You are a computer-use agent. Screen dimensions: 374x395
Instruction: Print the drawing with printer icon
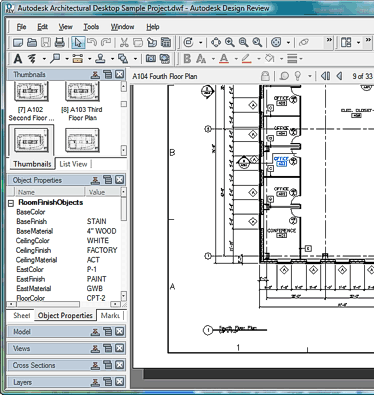(59, 42)
